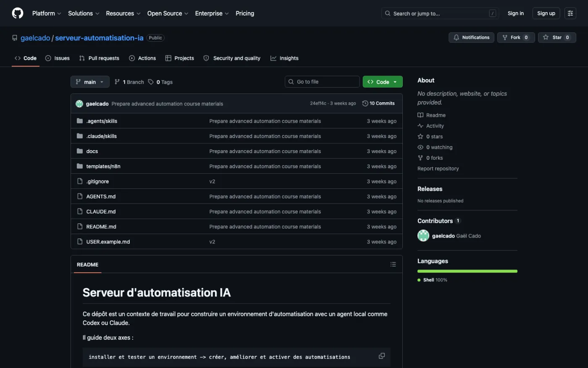Switch to the Pull requests tab

pyautogui.click(x=99, y=58)
